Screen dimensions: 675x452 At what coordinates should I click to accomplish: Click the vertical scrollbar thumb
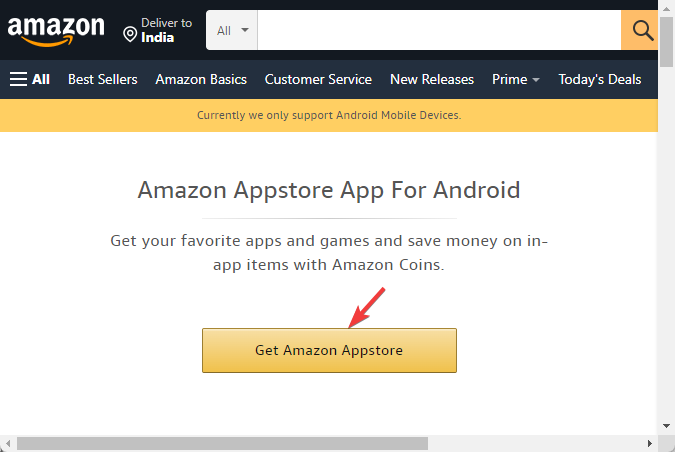[x=666, y=42]
